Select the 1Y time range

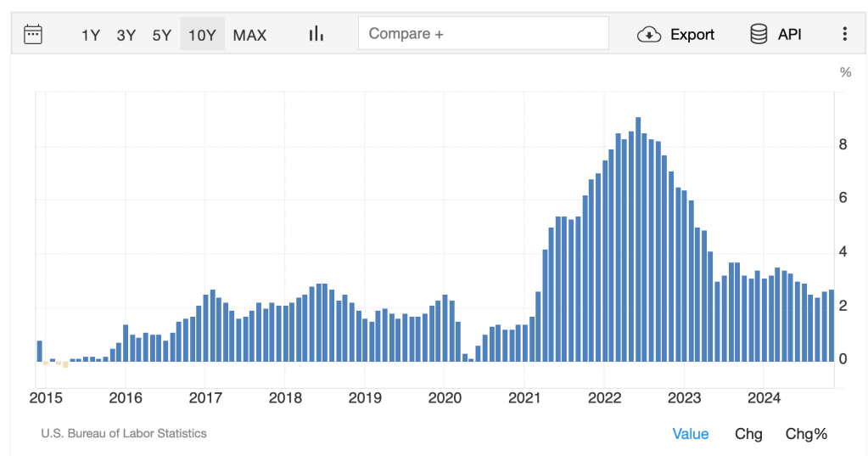91,35
